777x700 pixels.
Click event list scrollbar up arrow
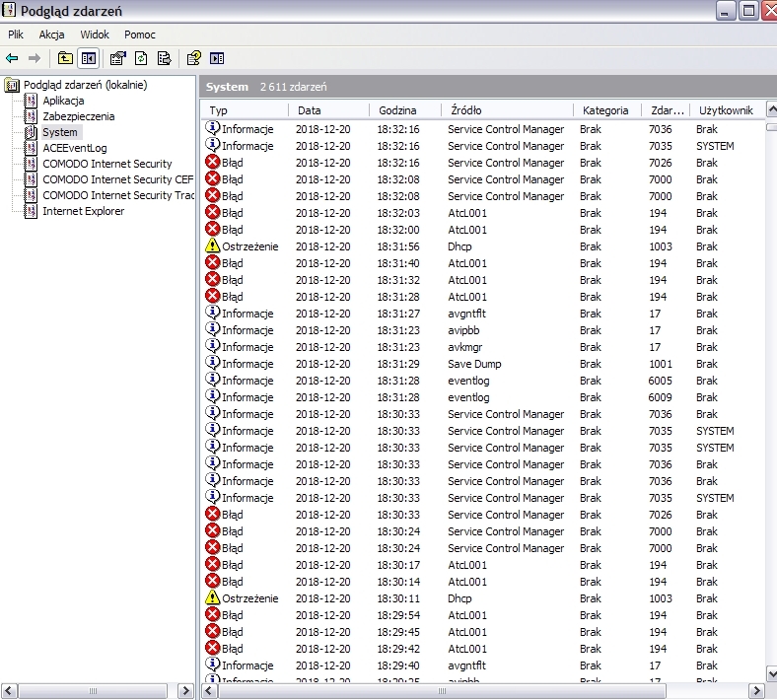pos(771,109)
